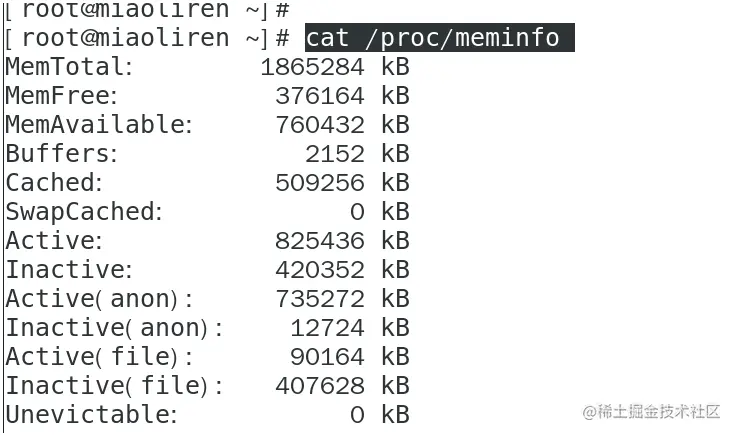The width and height of the screenshot is (735, 435).
Task: Click the MemTotal label
Action: [x=69, y=67]
